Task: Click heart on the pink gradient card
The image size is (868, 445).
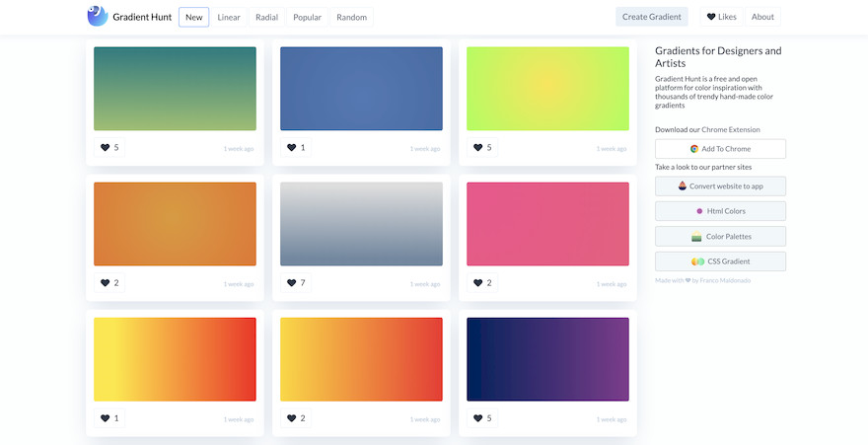Action: 478,283
